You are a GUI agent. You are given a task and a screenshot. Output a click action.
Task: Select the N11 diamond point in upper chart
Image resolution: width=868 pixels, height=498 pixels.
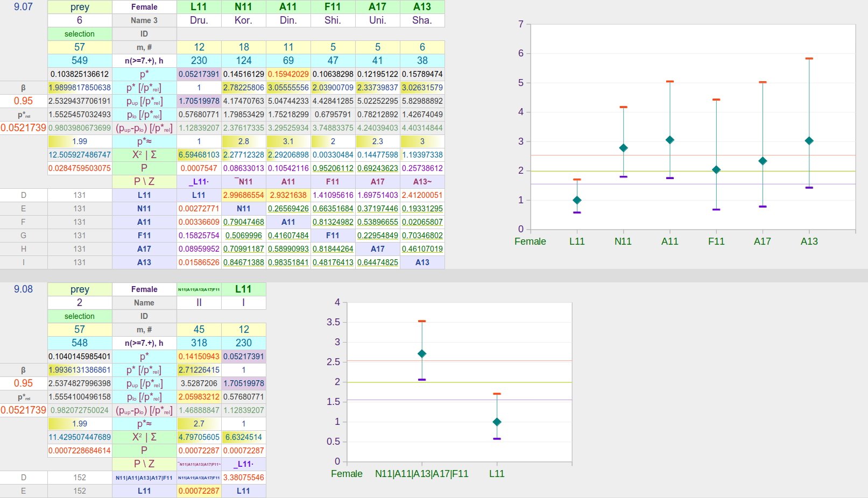[623, 148]
